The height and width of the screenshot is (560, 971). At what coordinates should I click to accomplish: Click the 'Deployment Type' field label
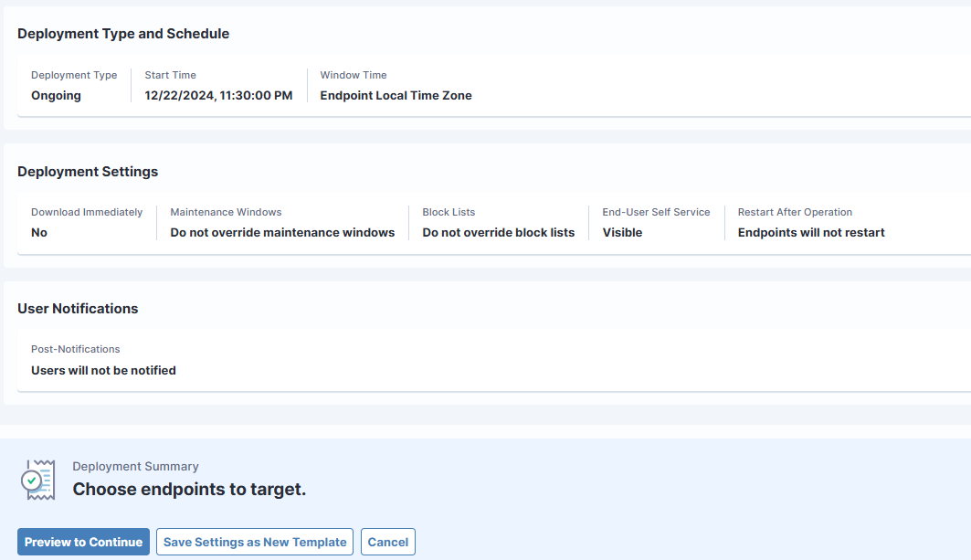point(74,75)
